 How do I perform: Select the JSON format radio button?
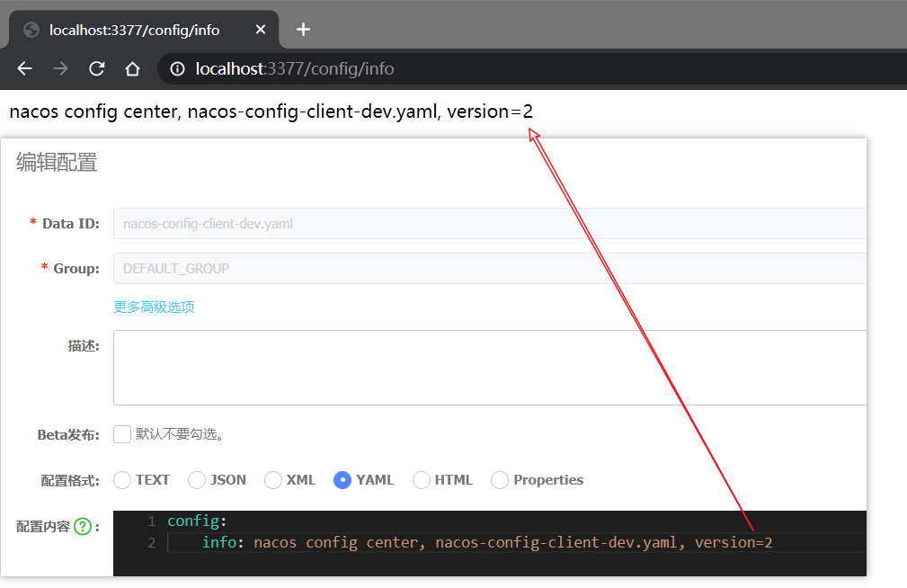(197, 480)
